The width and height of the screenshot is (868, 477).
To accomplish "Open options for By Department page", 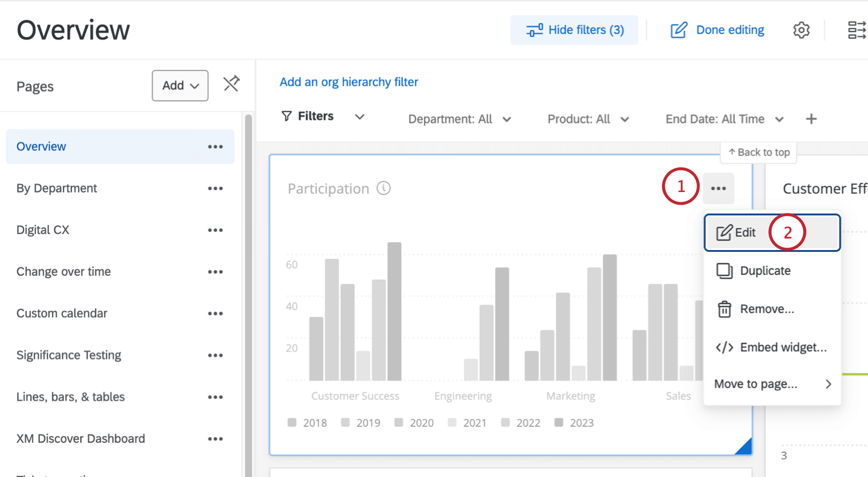I will tap(215, 188).
